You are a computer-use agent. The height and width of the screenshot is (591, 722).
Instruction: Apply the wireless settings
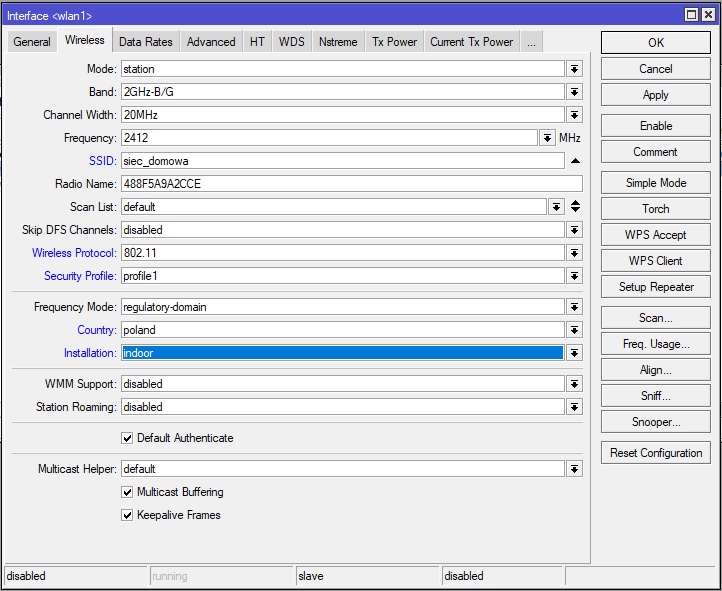click(656, 95)
